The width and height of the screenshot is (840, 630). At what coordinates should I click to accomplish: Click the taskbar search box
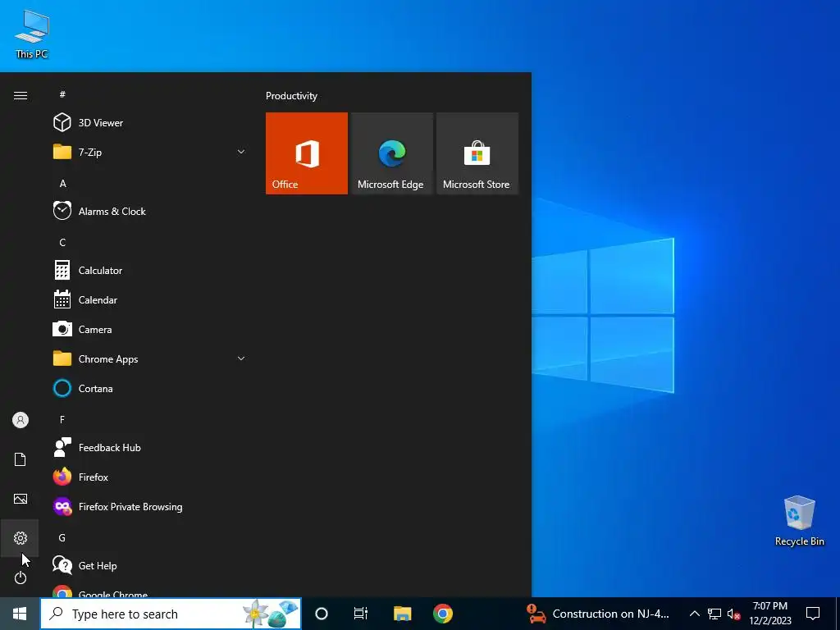coord(171,614)
